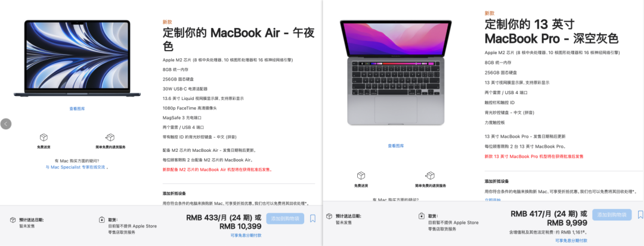The image size is (644, 246).
Task: Chat with a Mac Specialist online link
Action: pos(75,167)
